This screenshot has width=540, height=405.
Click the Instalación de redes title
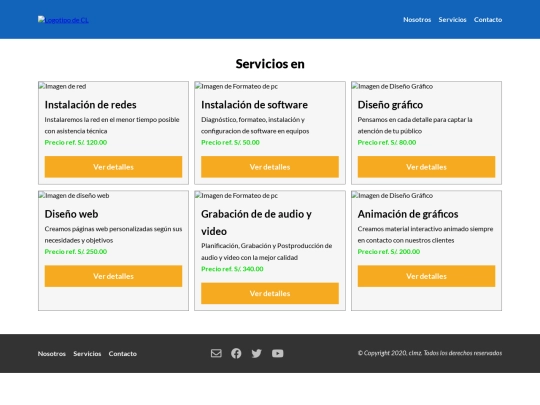point(91,105)
